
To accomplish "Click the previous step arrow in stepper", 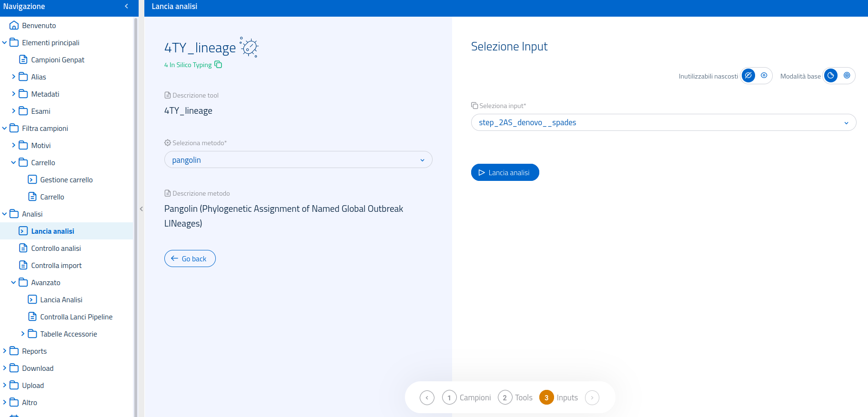I will point(427,397).
